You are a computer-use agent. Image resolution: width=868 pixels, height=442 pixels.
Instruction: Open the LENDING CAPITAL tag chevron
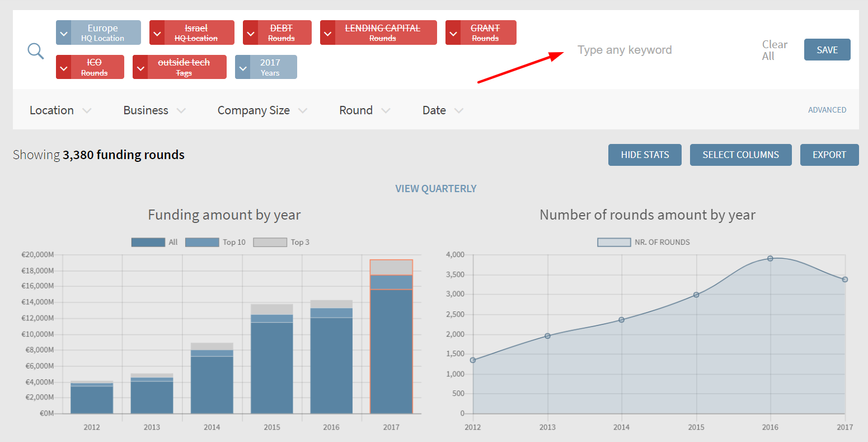(328, 33)
